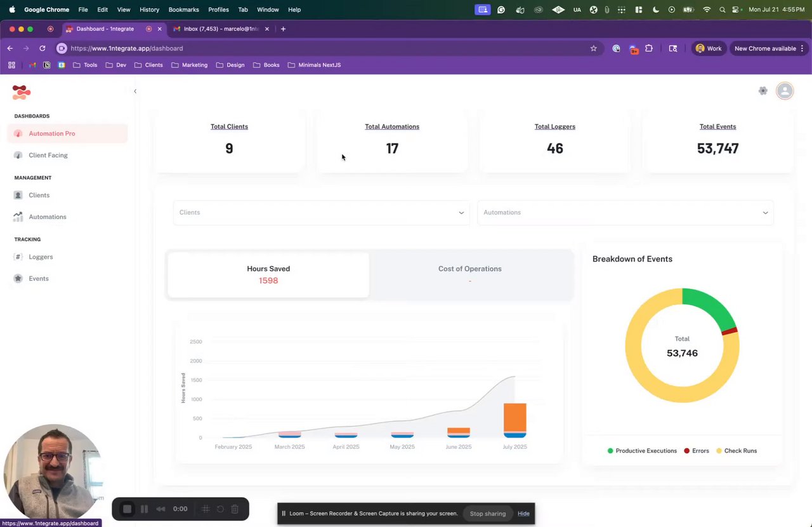Collapse the sidebar with the chevron

tap(135, 91)
